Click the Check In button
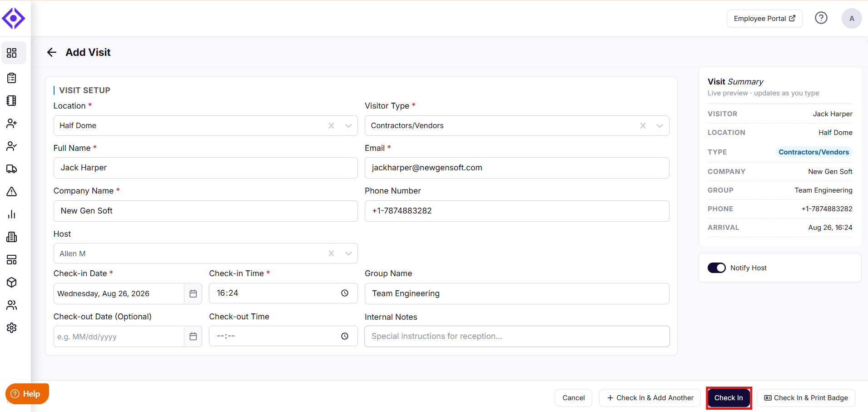The image size is (868, 412). [x=729, y=398]
